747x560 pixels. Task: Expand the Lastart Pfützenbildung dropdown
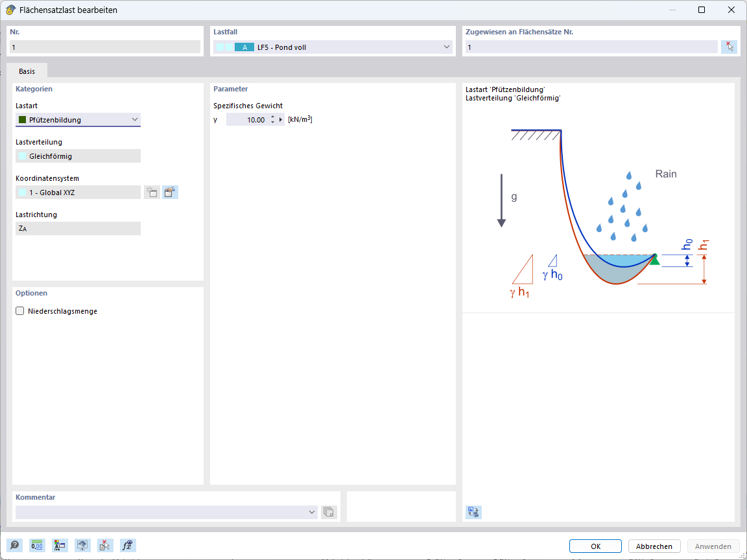click(x=135, y=119)
